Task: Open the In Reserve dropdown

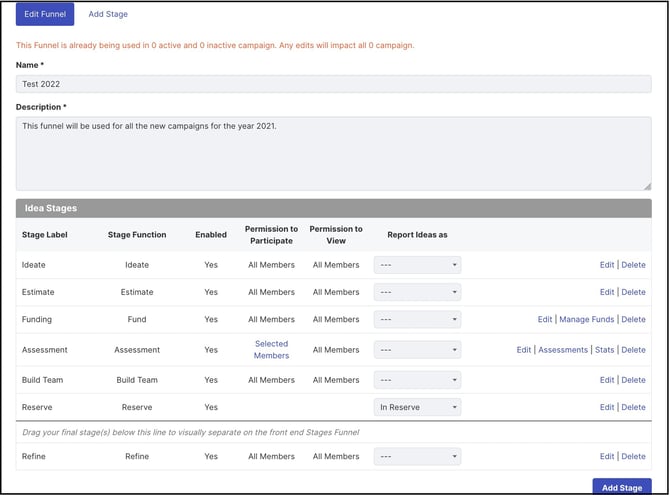Action: click(x=417, y=407)
